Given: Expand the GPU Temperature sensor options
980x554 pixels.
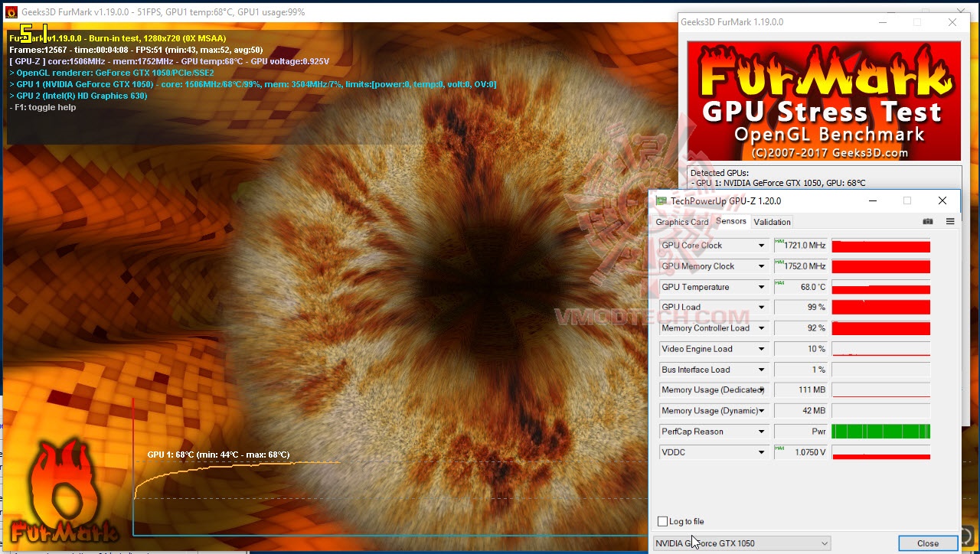Looking at the screenshot, I should pyautogui.click(x=762, y=287).
